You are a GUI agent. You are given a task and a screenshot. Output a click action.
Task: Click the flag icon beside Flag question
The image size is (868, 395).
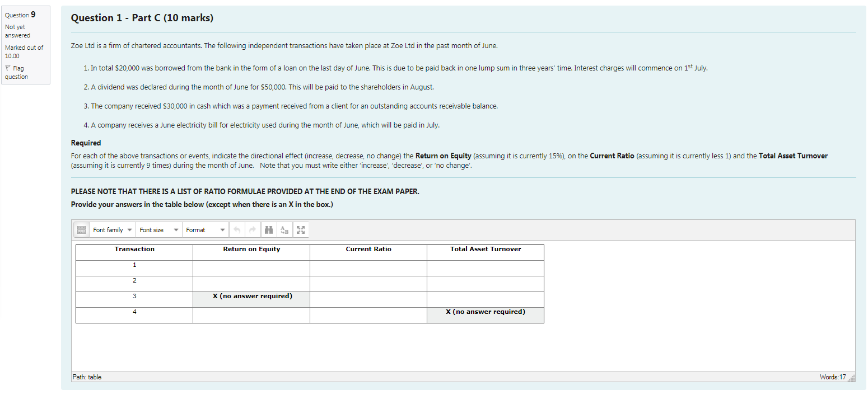click(x=8, y=68)
